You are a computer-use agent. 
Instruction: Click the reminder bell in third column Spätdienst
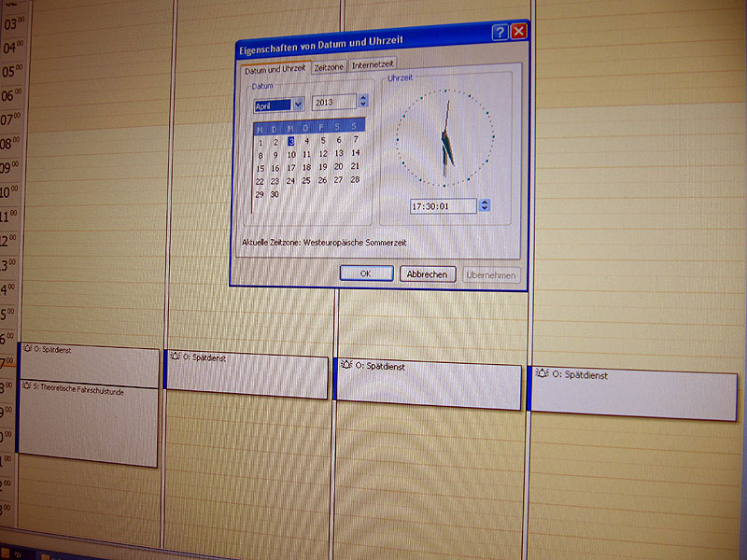(x=345, y=367)
